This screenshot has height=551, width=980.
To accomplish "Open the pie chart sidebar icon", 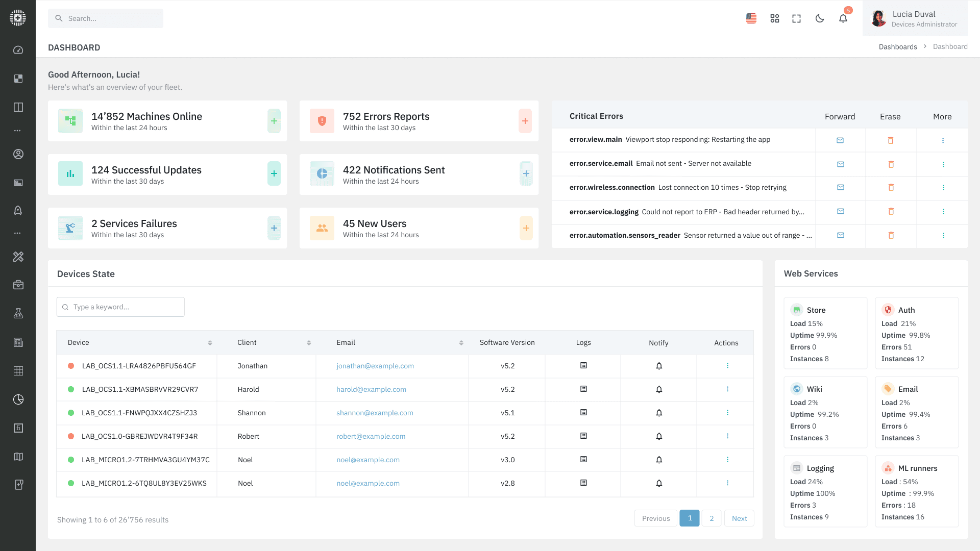I will click(18, 399).
